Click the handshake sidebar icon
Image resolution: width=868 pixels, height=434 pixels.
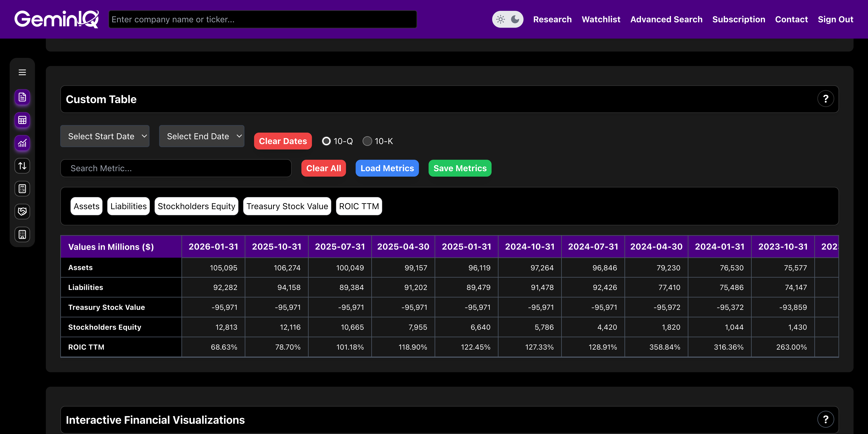click(22, 212)
